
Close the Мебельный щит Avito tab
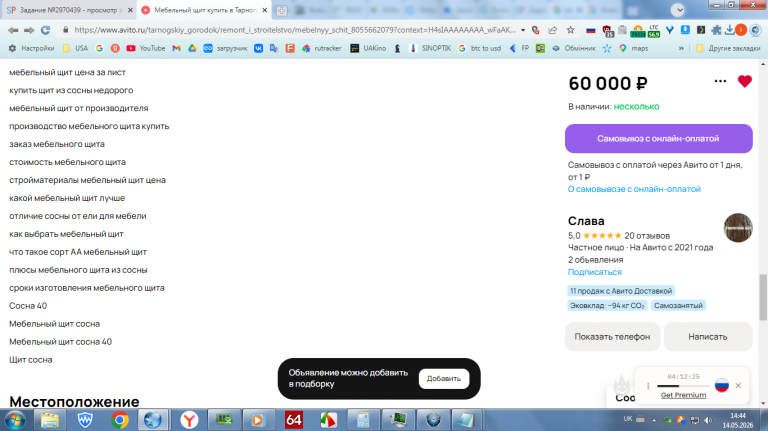(264, 10)
